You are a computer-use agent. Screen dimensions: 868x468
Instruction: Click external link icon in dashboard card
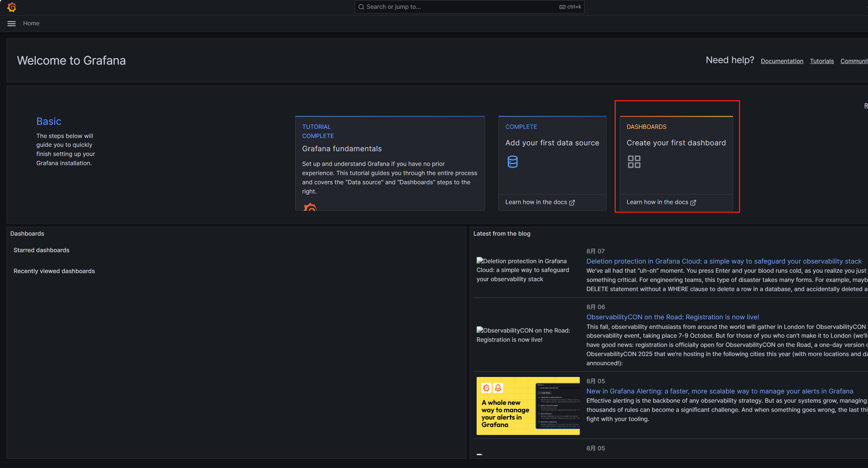[693, 203]
